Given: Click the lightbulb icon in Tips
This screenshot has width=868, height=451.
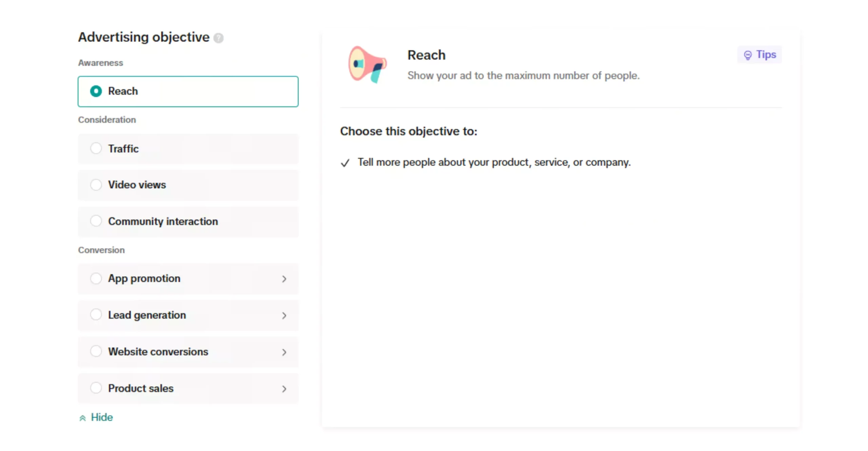Looking at the screenshot, I should (747, 55).
